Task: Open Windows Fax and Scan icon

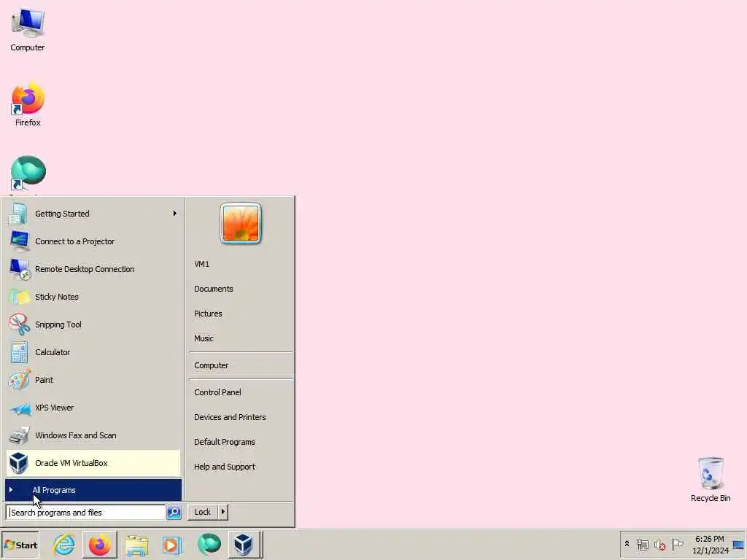Action: [x=20, y=435]
